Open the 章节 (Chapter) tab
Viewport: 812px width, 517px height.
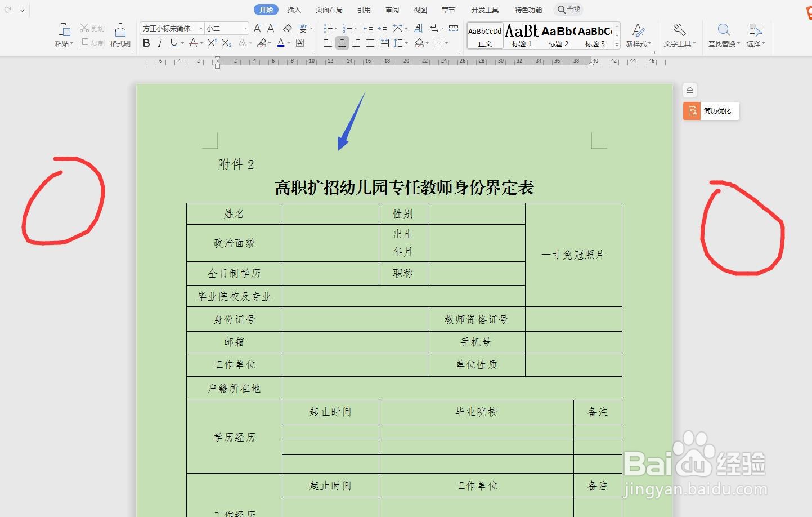[x=448, y=10]
